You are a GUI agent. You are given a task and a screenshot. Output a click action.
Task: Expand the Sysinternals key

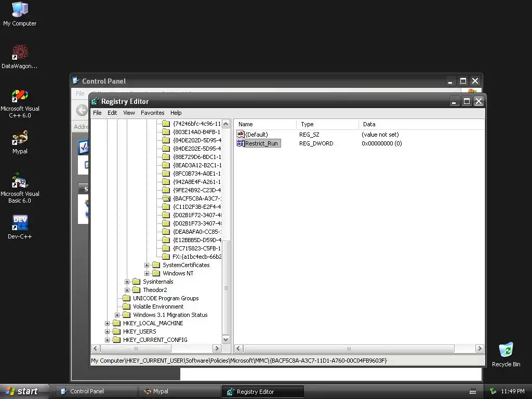coord(127,282)
